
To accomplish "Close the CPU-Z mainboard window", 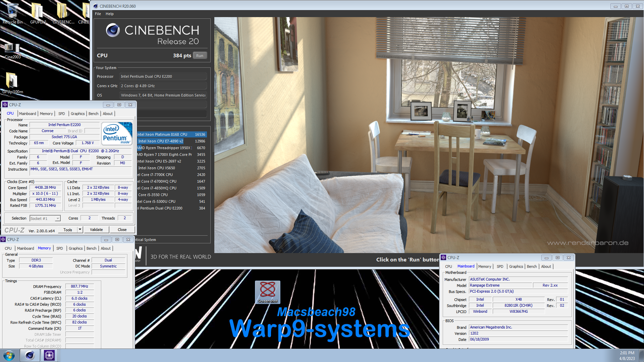I will [x=569, y=257].
